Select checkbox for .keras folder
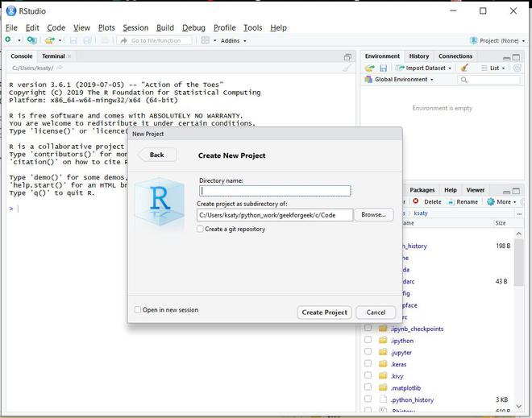Viewport: 532px width, 418px height. [368, 363]
